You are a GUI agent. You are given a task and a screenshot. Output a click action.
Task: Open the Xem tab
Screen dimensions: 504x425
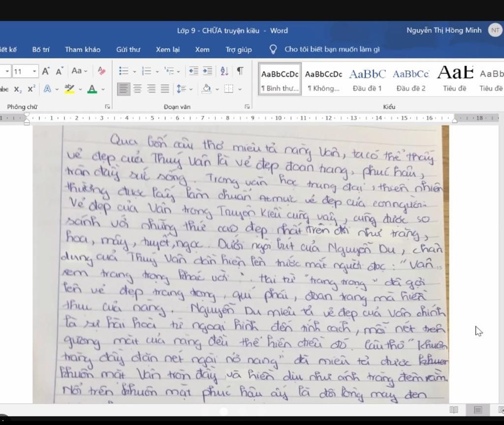[x=202, y=50]
